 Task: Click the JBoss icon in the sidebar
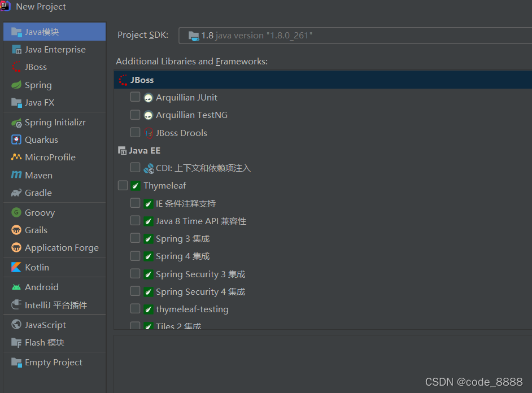click(16, 67)
